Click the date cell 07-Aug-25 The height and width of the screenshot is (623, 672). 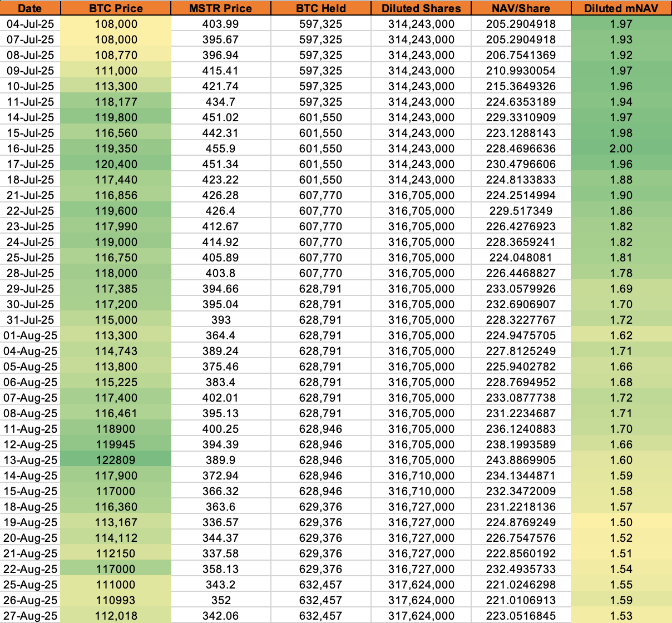click(29, 398)
